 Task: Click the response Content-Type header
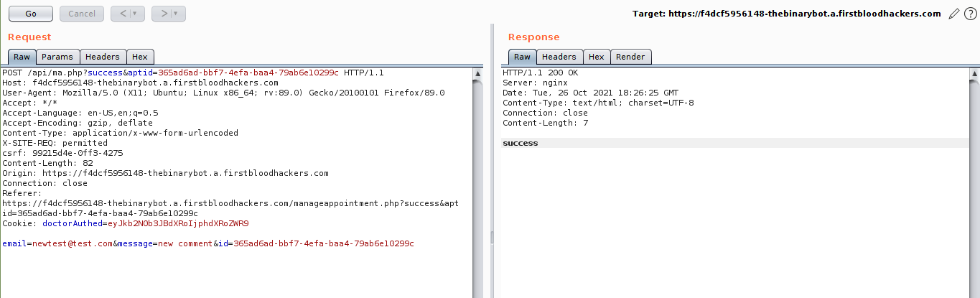click(598, 103)
